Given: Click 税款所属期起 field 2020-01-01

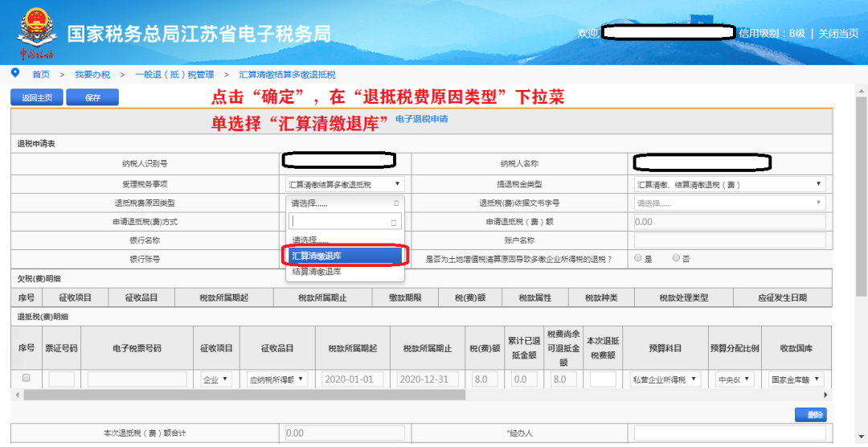Looking at the screenshot, I should tap(353, 379).
